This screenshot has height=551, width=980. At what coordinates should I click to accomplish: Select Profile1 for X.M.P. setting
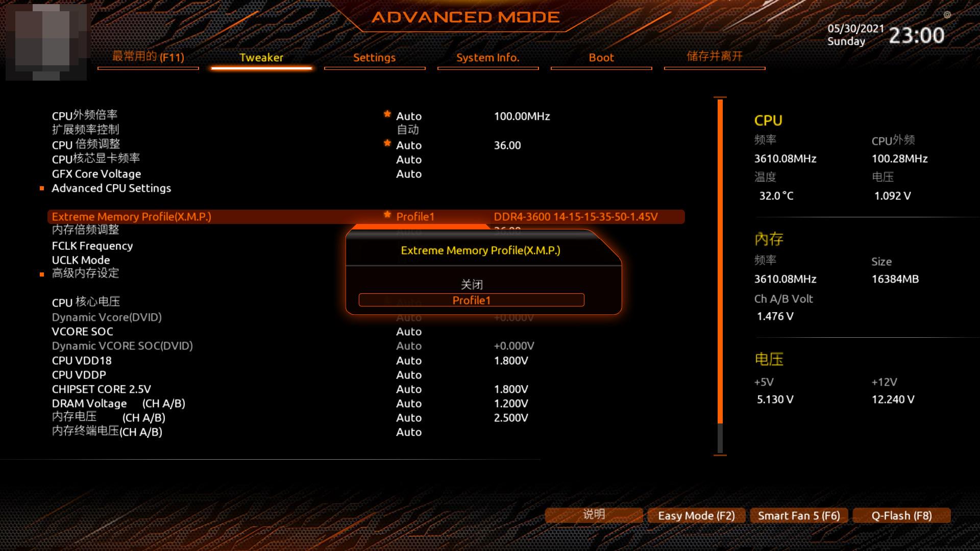pyautogui.click(x=471, y=300)
